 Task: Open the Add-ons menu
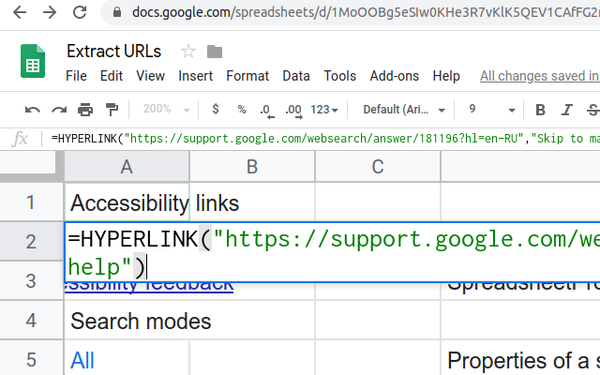pyautogui.click(x=394, y=76)
